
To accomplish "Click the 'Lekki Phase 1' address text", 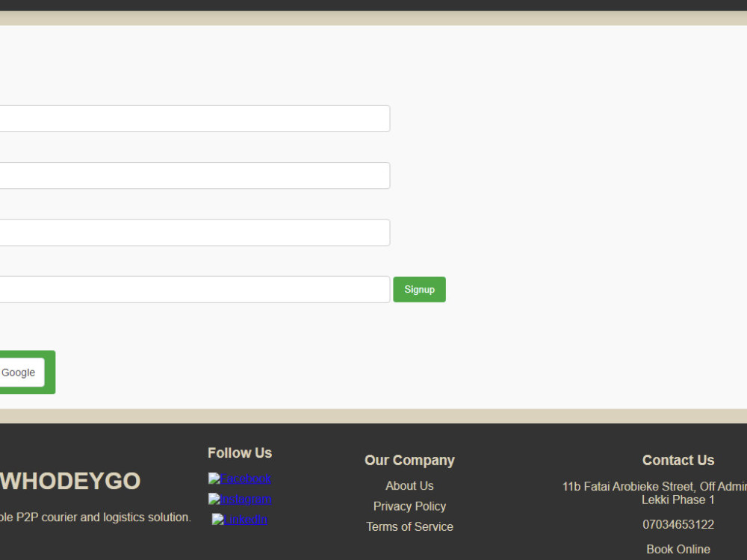I will click(x=678, y=500).
